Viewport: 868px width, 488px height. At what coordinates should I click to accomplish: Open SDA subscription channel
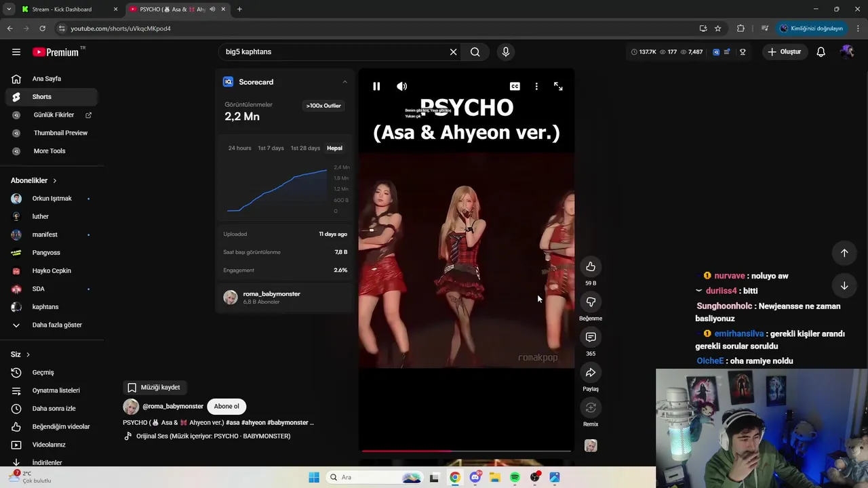click(x=52, y=289)
